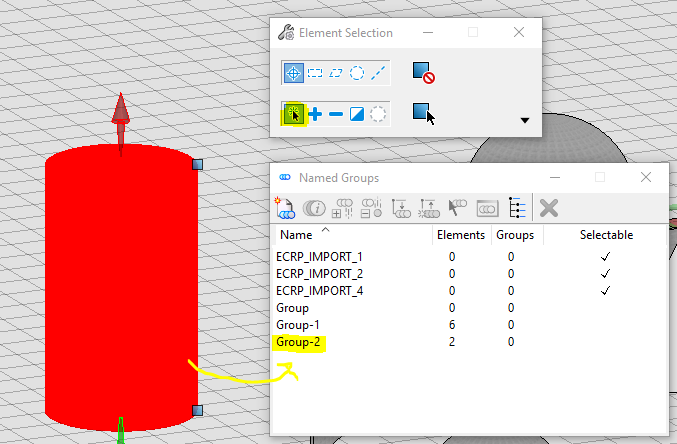Select the Group-1 row

469,325
